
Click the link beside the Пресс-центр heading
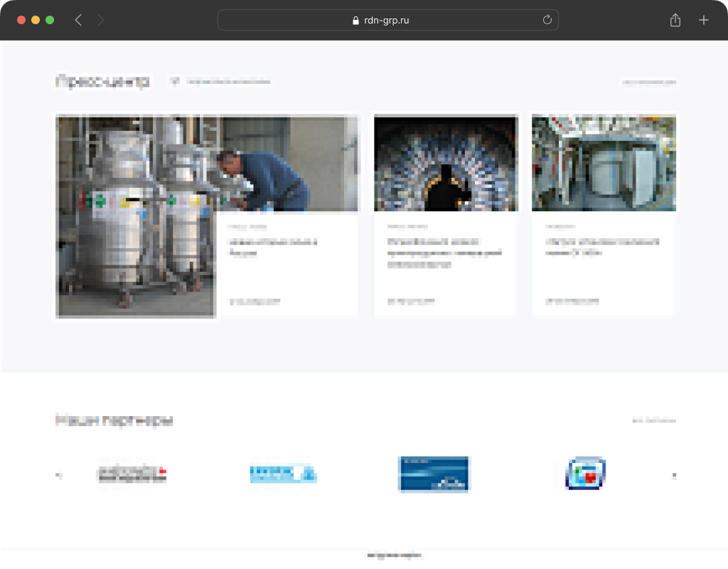coord(227,82)
